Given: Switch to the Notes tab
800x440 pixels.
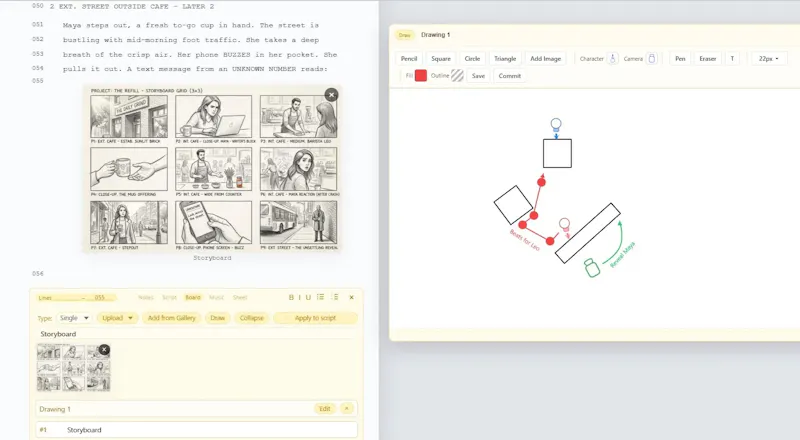Looking at the screenshot, I should (146, 298).
